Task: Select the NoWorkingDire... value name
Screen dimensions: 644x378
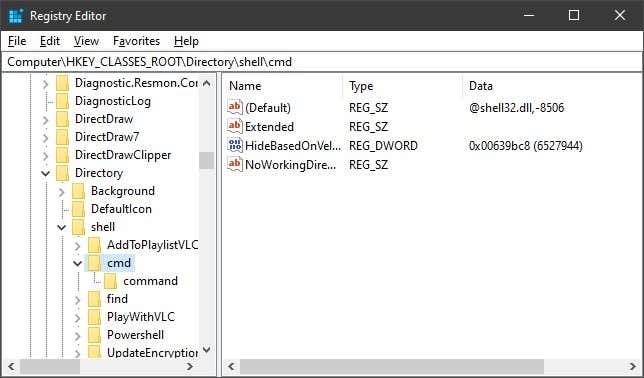Action: point(290,165)
